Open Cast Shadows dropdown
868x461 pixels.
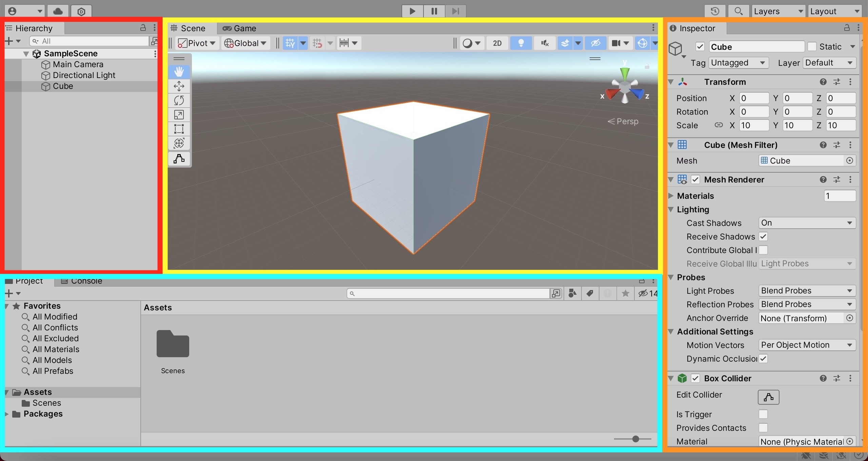806,222
